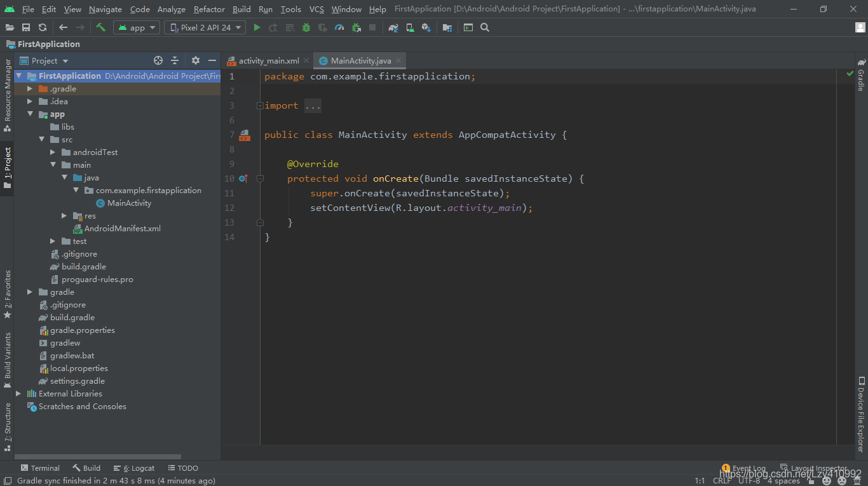This screenshot has width=868, height=486.
Task: Open the Terminal tool window button
Action: point(40,468)
